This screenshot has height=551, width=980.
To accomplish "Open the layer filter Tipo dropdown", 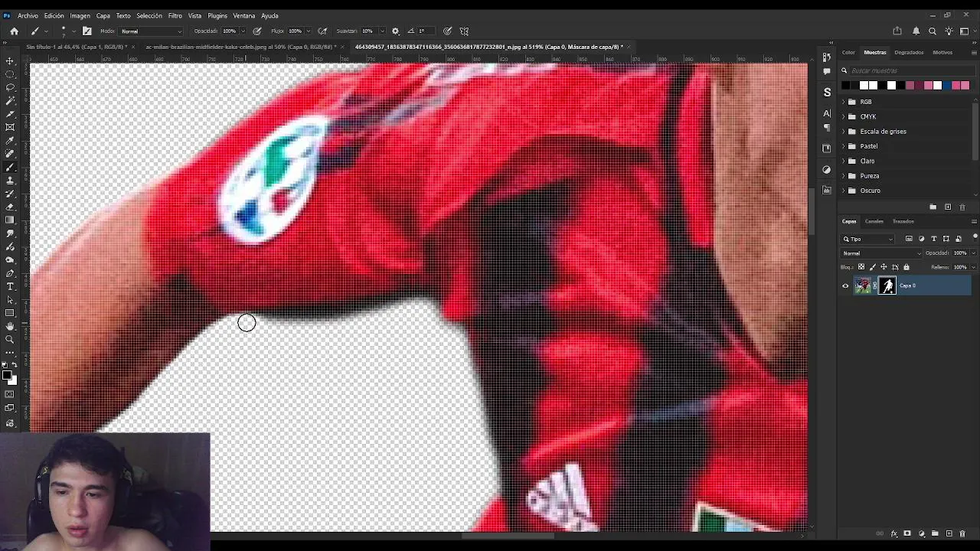I will [867, 239].
